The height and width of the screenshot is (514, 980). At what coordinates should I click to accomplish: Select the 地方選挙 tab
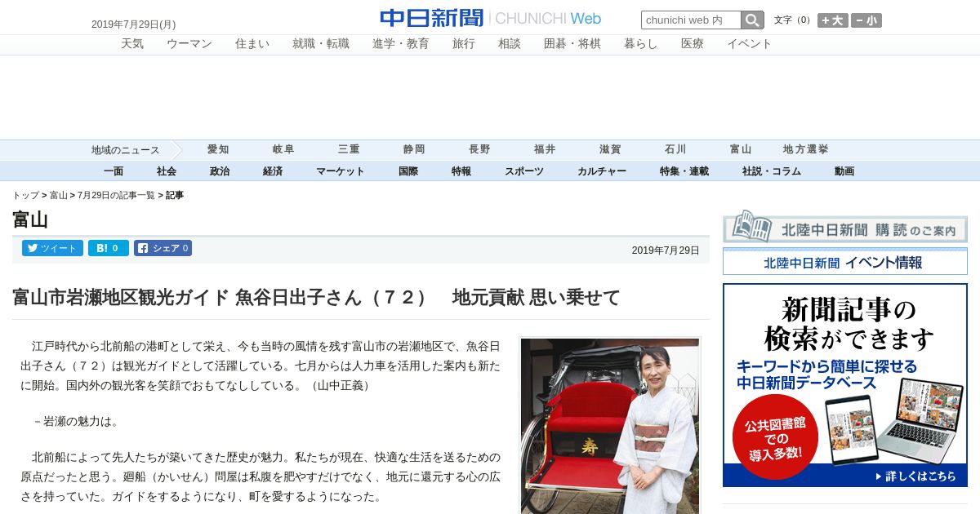806,149
